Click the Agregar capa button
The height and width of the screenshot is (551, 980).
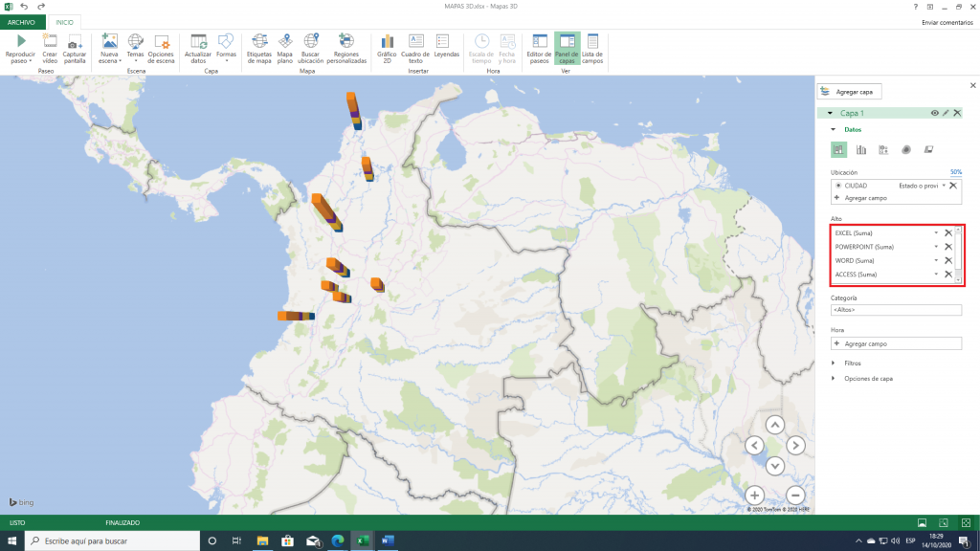tap(850, 92)
